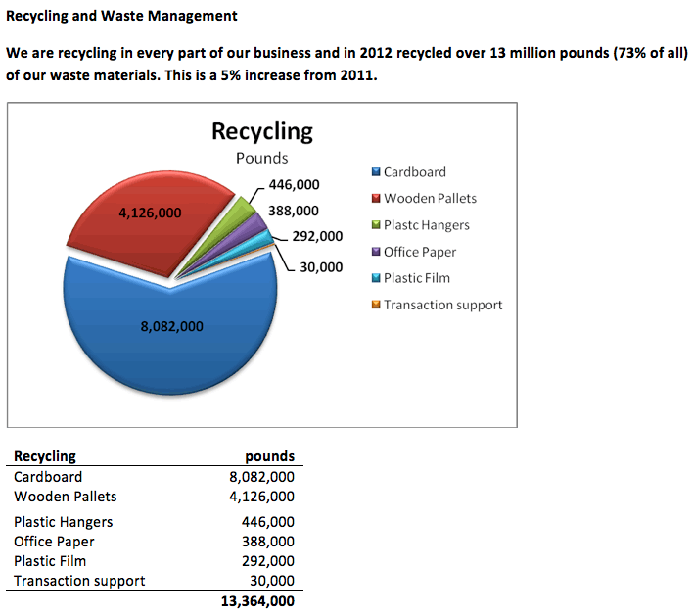Image resolution: width=693 pixels, height=616 pixels.
Task: Click the 'Pounds' chart subtitle
Action: [x=261, y=158]
